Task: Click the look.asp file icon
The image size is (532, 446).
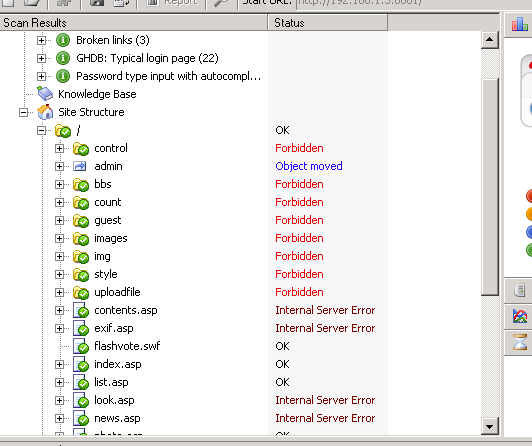Action: point(81,400)
